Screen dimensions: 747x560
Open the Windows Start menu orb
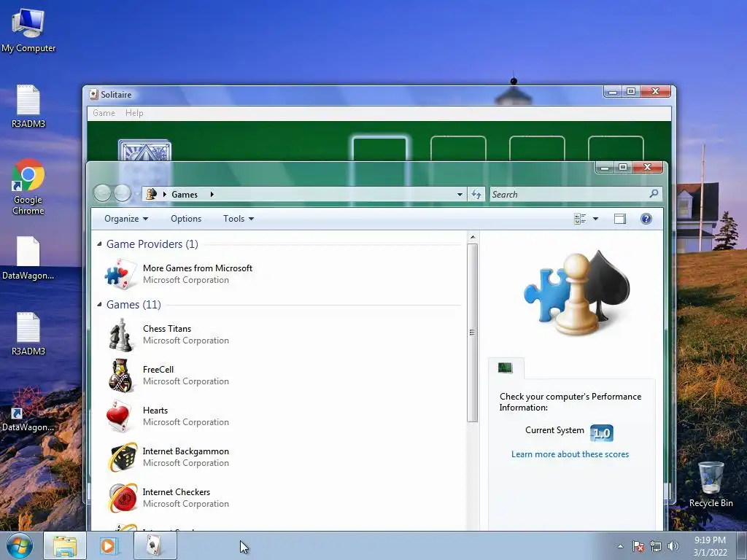20,545
